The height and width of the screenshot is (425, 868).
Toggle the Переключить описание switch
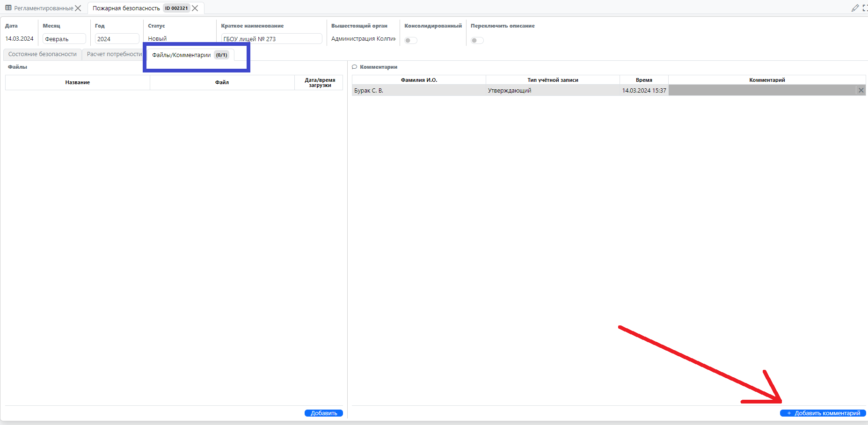coord(477,40)
